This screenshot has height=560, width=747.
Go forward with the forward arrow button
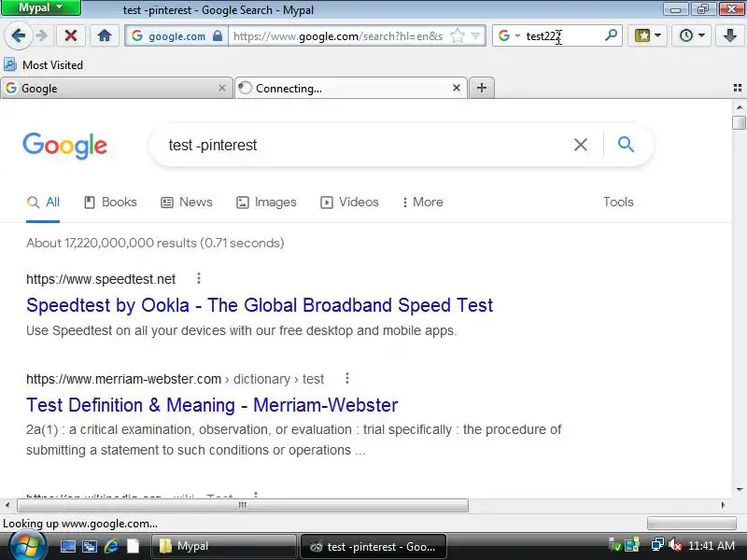click(42, 35)
